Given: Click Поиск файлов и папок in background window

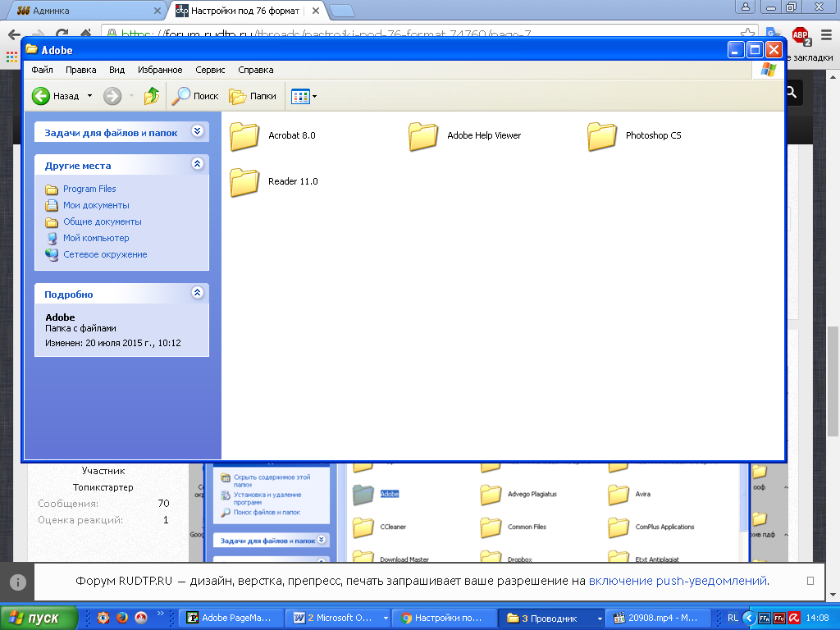Looking at the screenshot, I should click(x=267, y=512).
